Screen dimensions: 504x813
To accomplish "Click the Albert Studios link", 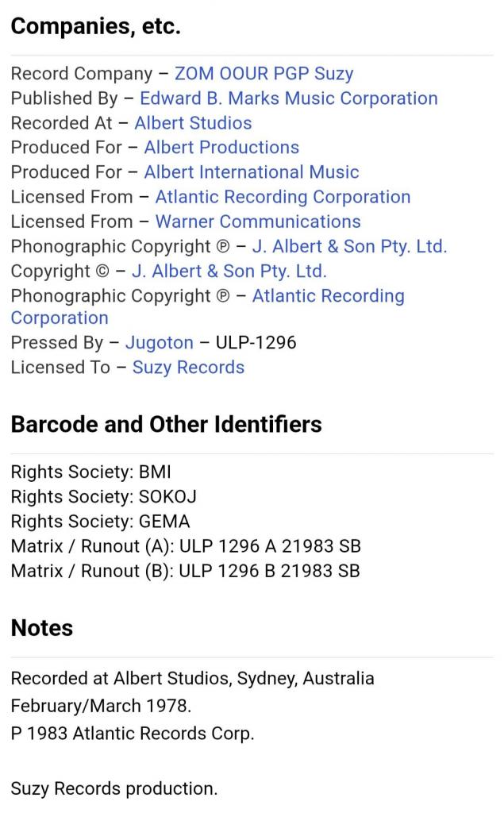I will coord(193,123).
